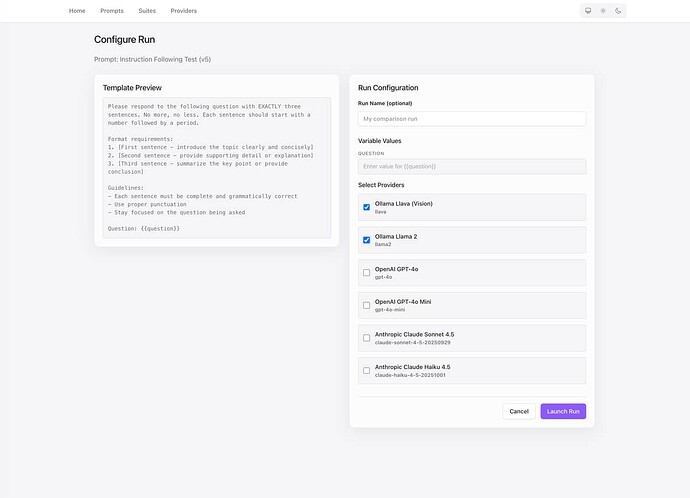
Task: Tick the OpenAI GPT-4o Mini checkbox
Action: pos(366,305)
